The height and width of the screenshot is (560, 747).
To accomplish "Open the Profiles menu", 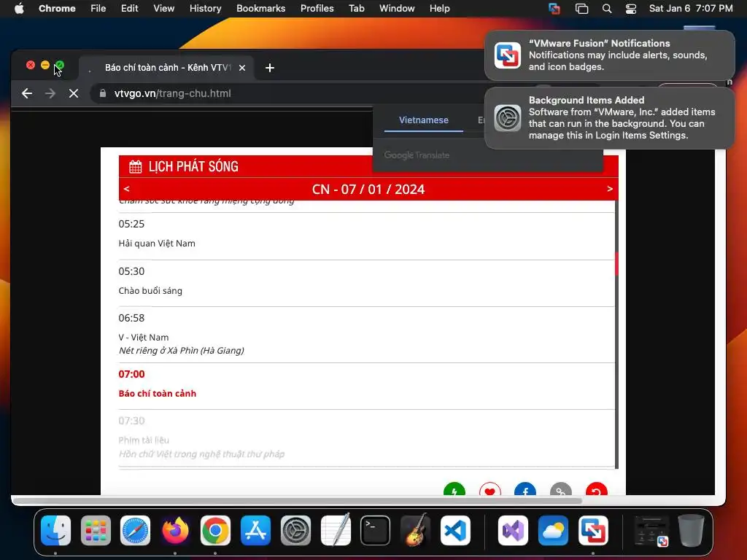I will (317, 8).
